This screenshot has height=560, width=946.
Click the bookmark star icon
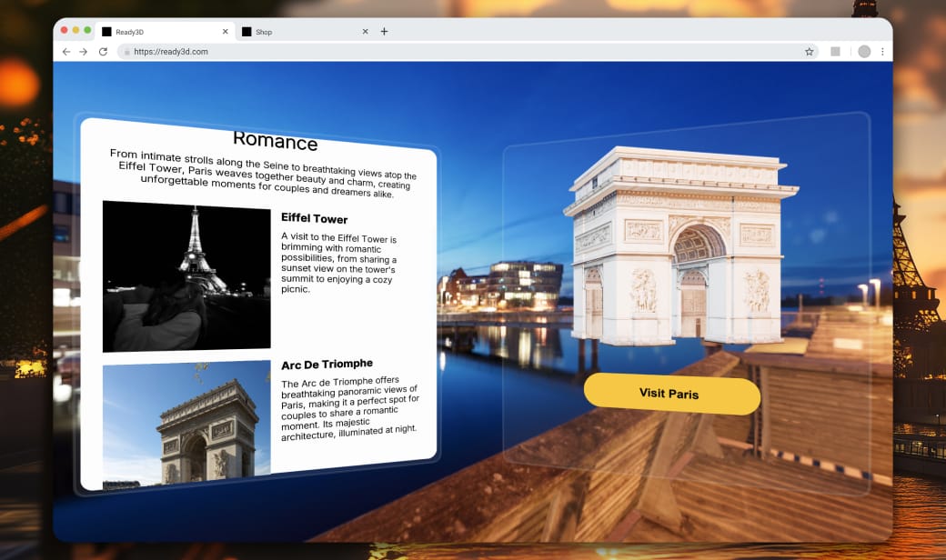[x=809, y=52]
